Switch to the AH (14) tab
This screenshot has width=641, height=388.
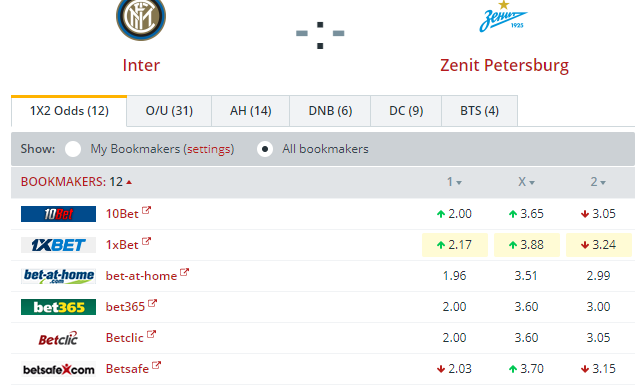251,111
